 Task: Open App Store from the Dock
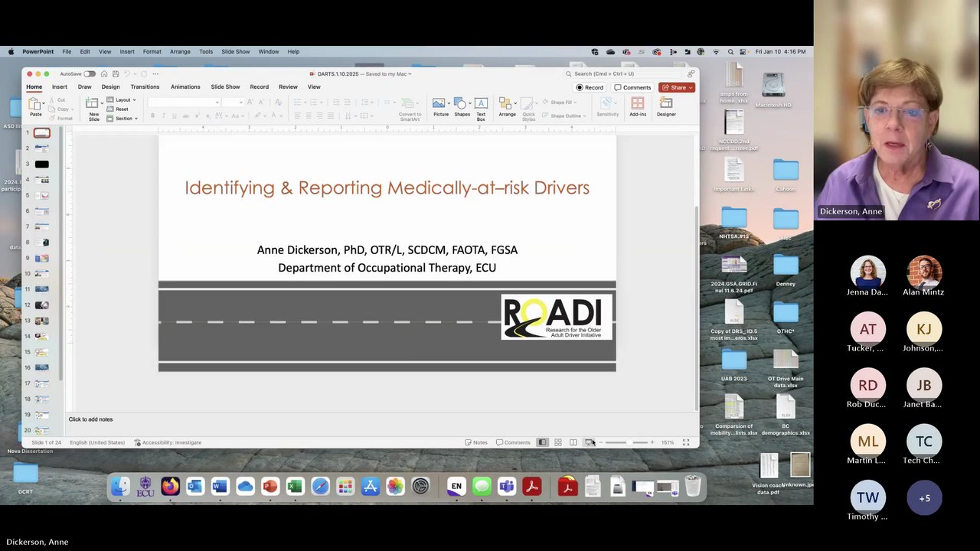370,486
